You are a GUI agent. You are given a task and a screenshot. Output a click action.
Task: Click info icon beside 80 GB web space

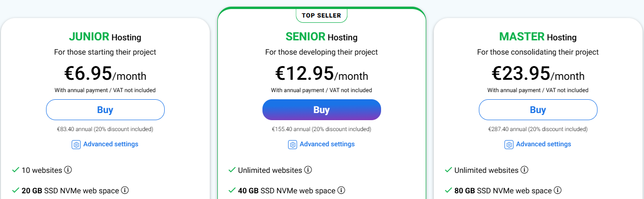[558, 190]
